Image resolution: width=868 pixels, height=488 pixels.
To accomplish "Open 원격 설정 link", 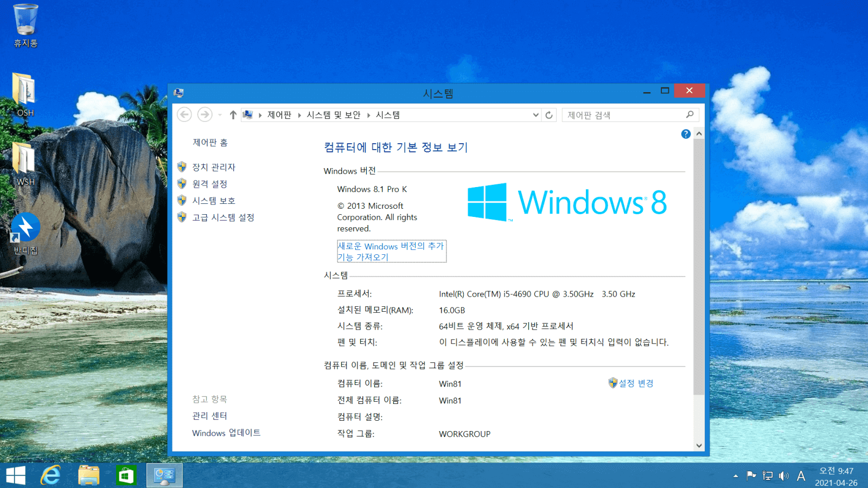I will coord(209,184).
